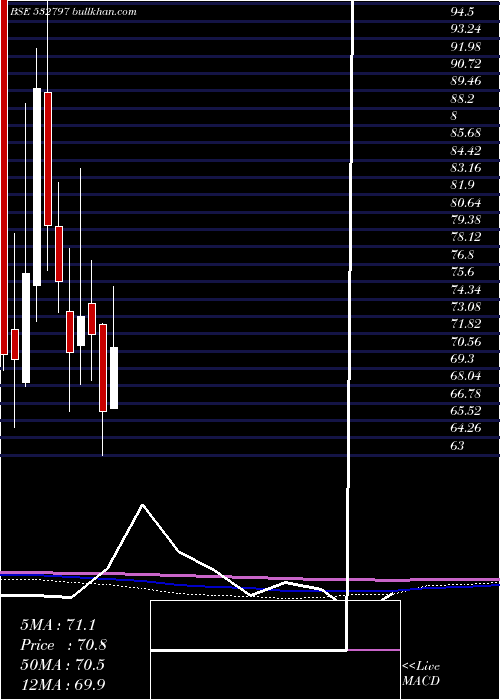The width and height of the screenshot is (500, 700).
Task: Click the 93.24 price level label
Action: tap(466, 29)
